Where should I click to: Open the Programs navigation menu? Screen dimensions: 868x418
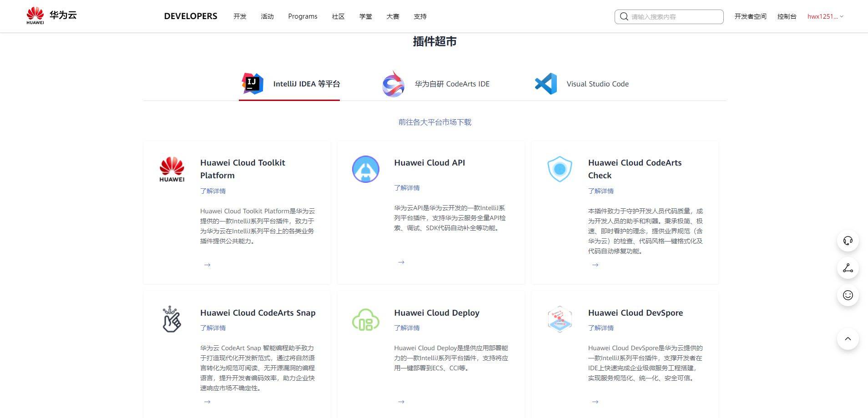click(303, 16)
